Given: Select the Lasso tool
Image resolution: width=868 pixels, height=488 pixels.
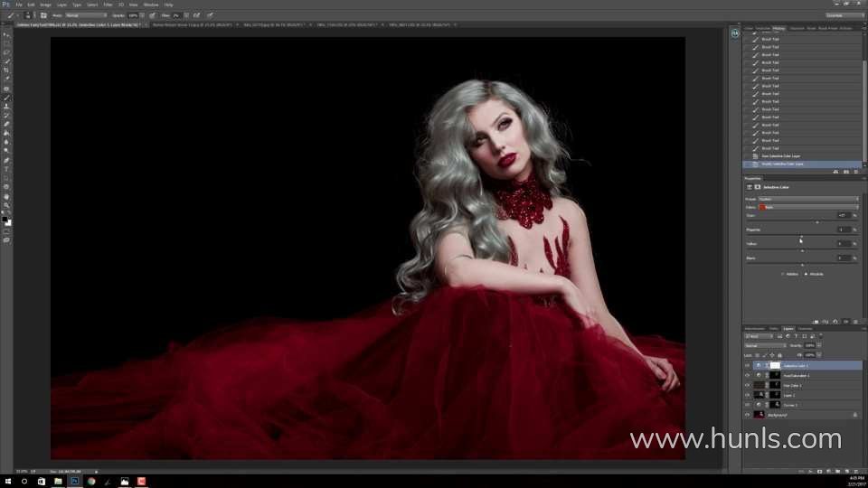Looking at the screenshot, I should 6,52.
